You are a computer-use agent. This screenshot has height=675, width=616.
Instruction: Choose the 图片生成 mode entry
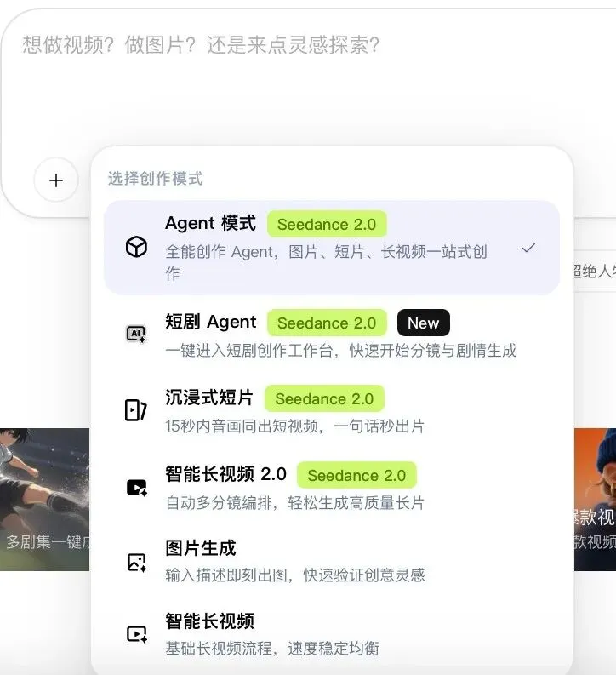click(x=332, y=562)
